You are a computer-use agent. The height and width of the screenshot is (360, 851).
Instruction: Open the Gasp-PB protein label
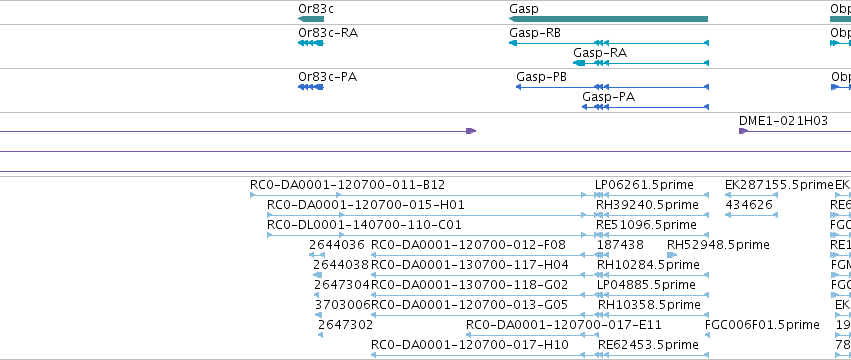[541, 77]
